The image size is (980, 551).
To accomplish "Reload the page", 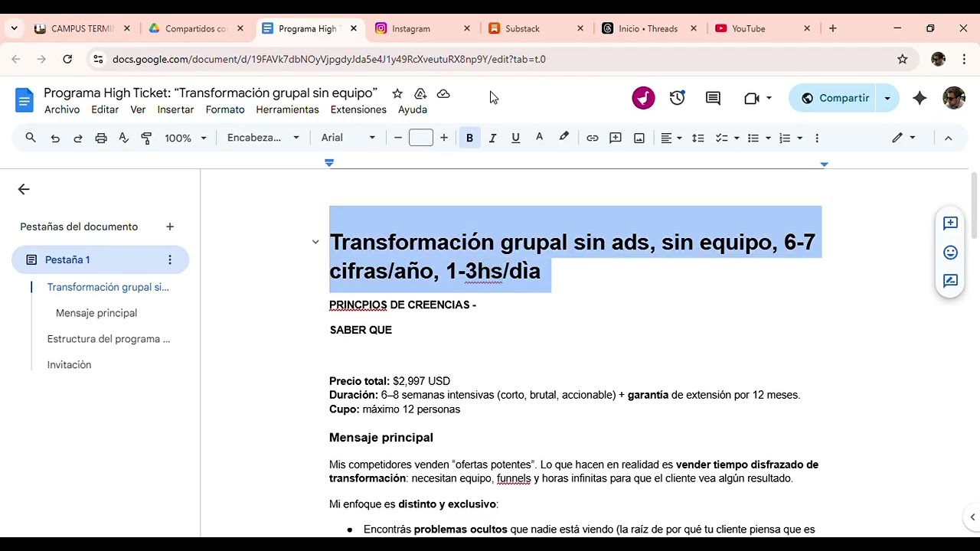I will (x=67, y=59).
